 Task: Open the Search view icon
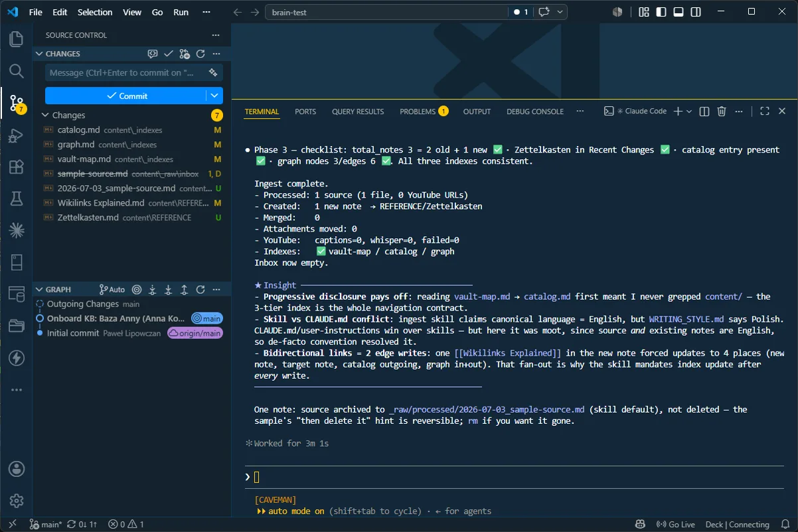point(17,71)
